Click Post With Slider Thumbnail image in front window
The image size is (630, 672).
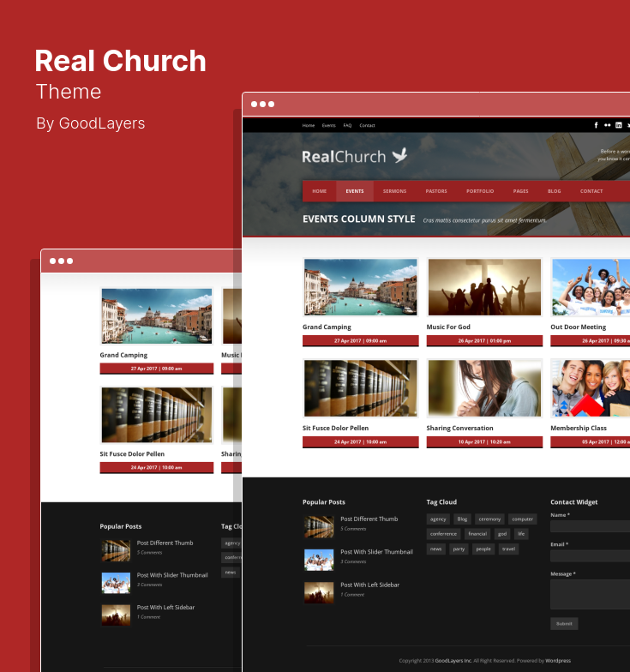tap(319, 560)
